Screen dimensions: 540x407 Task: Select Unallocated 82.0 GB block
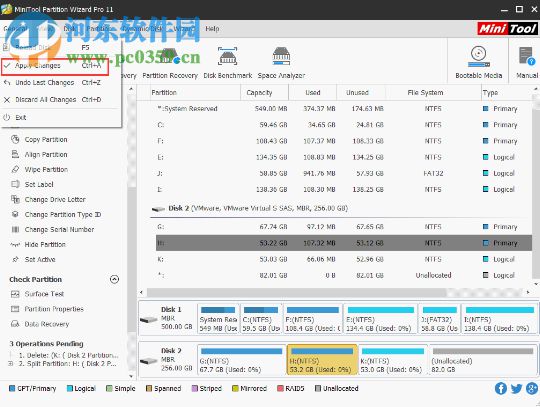point(483,360)
